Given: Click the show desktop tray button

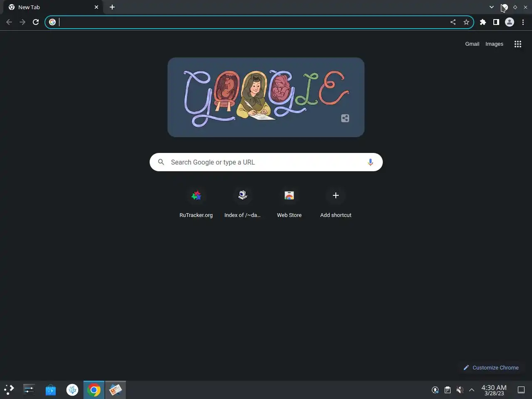Looking at the screenshot, I should 521,390.
